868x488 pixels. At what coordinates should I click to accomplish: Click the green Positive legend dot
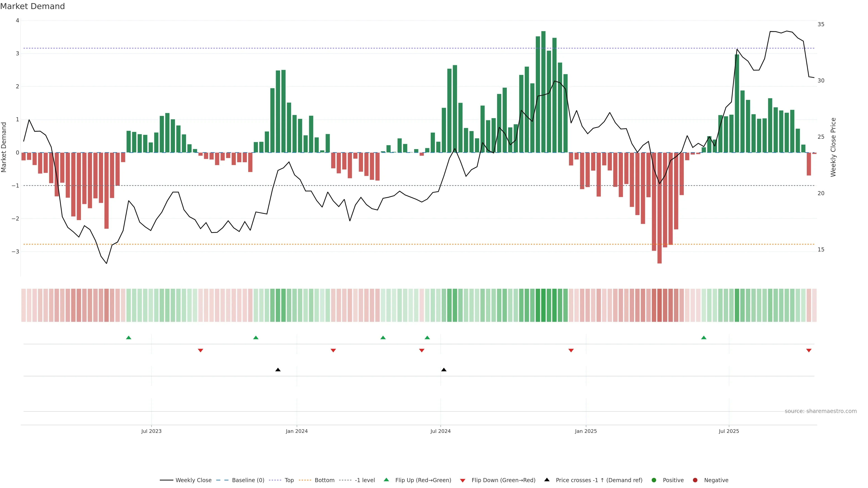click(654, 480)
